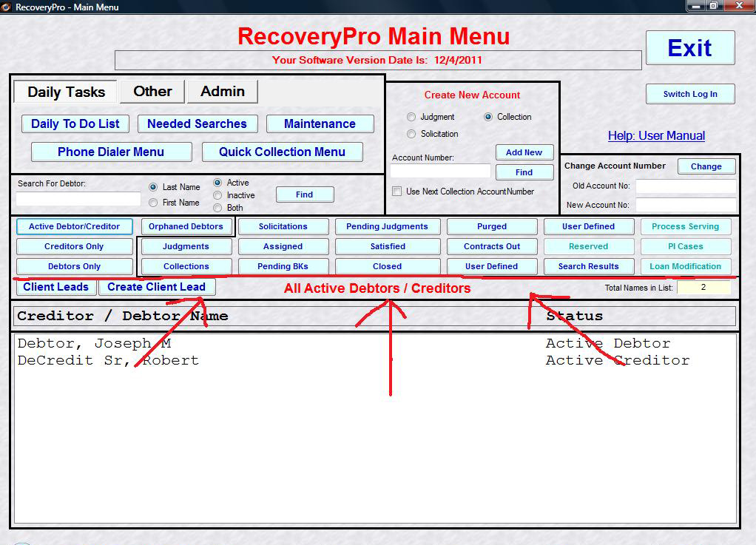Image resolution: width=756 pixels, height=545 pixels.
Task: Open the Other tab
Action: [152, 92]
